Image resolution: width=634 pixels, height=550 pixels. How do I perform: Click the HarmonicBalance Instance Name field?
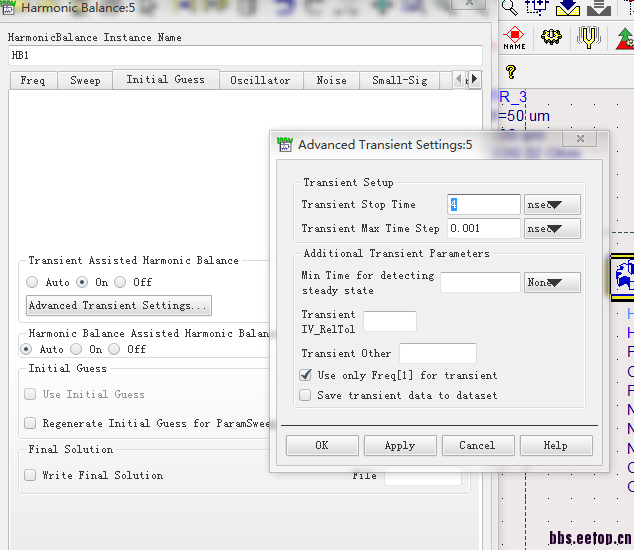tap(245, 55)
